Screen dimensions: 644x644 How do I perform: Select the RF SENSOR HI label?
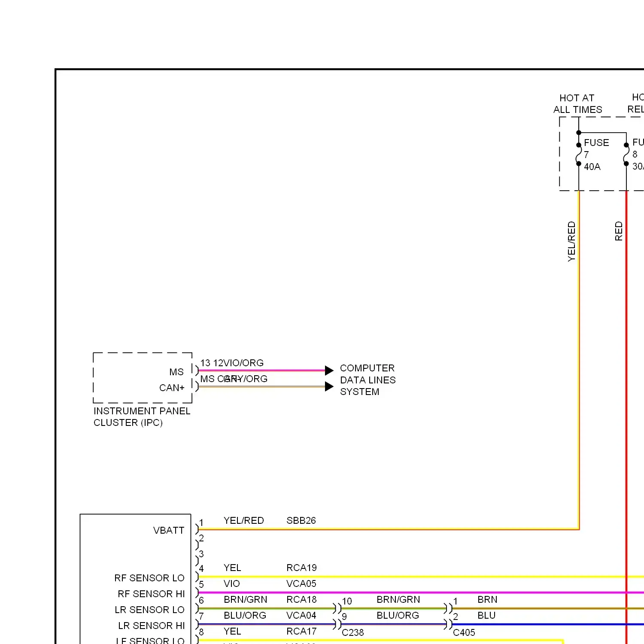tap(151, 594)
